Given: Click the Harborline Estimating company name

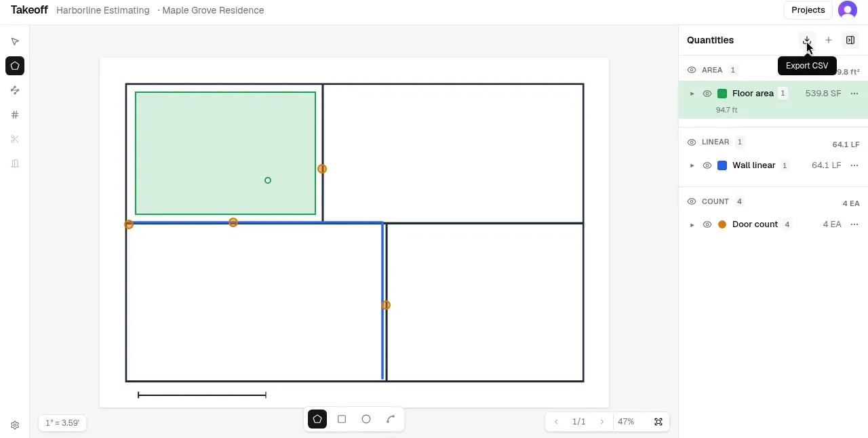Looking at the screenshot, I should click(103, 10).
